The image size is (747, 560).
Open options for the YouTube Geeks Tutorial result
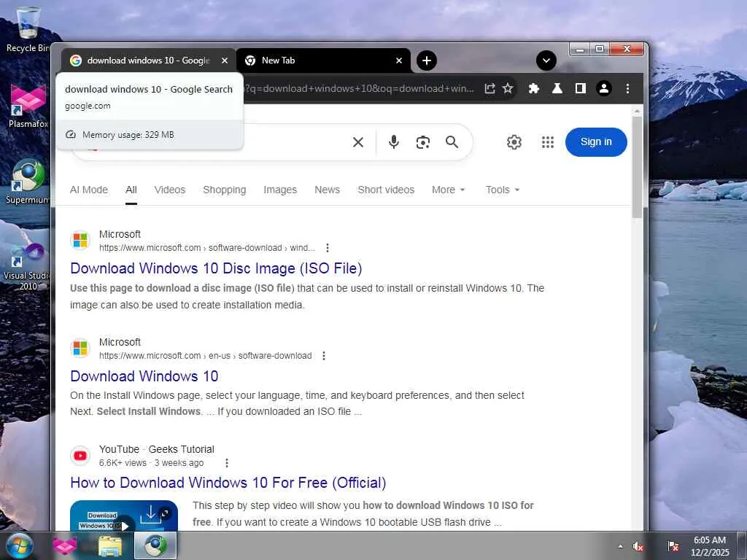point(227,463)
